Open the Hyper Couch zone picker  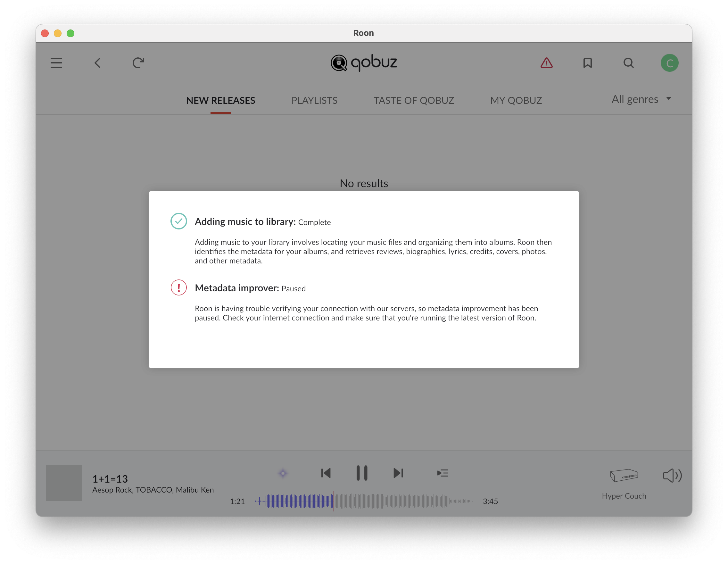(624, 482)
